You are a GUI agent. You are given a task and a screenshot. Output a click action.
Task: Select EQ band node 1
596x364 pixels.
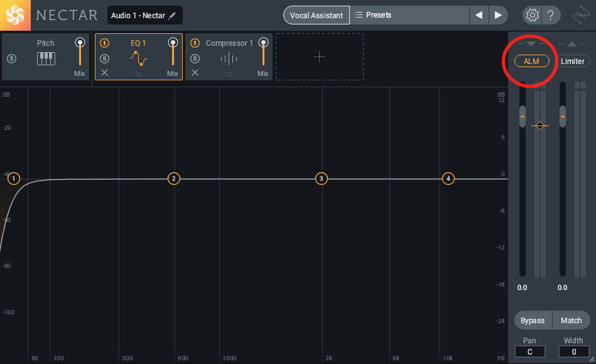coord(14,178)
